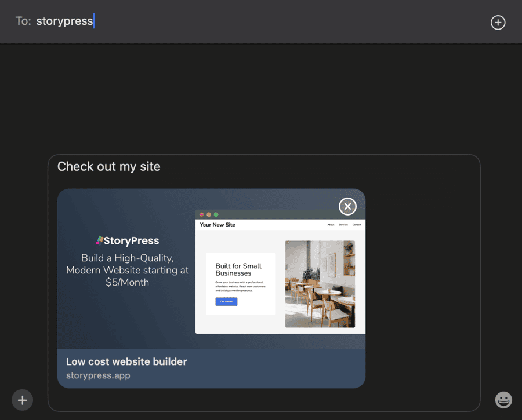Click the yellow traffic-light dot in mini browser
The image size is (522, 420).
209,214
